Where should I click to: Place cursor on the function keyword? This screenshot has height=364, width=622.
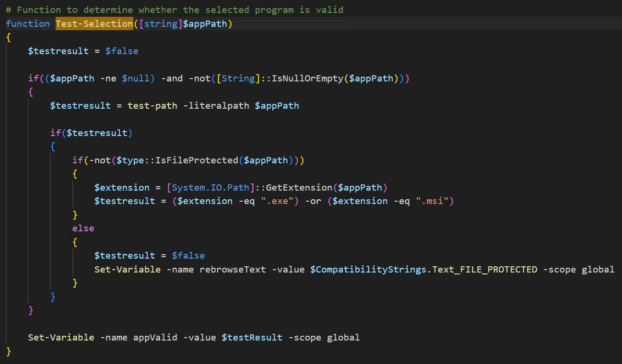[x=28, y=23]
